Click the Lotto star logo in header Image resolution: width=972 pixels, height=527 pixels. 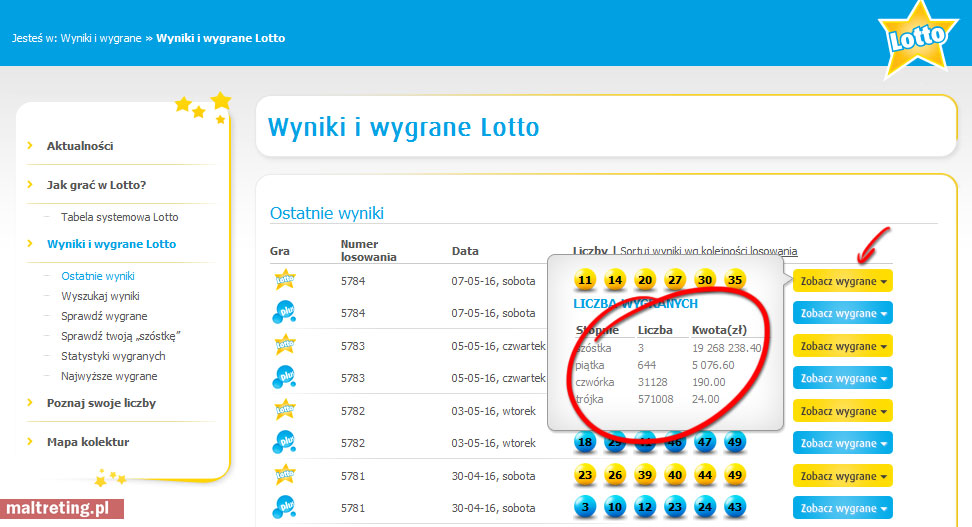coord(917,39)
